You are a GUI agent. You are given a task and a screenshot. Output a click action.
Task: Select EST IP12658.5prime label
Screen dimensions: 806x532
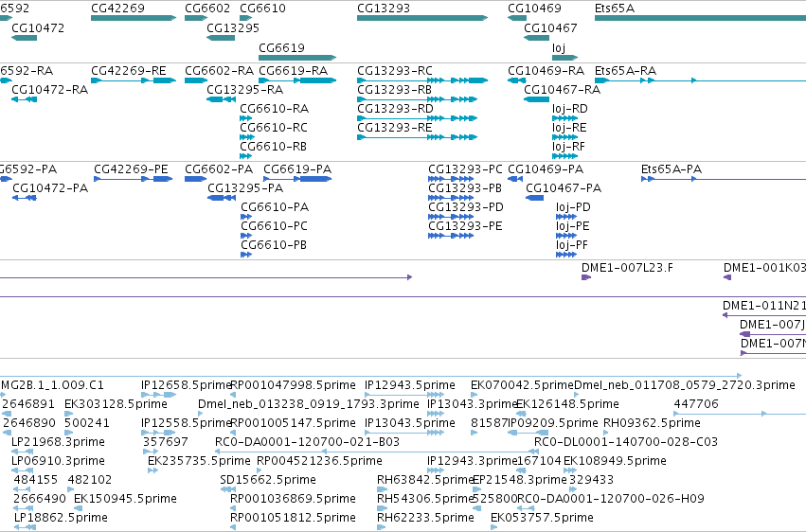pyautogui.click(x=186, y=384)
